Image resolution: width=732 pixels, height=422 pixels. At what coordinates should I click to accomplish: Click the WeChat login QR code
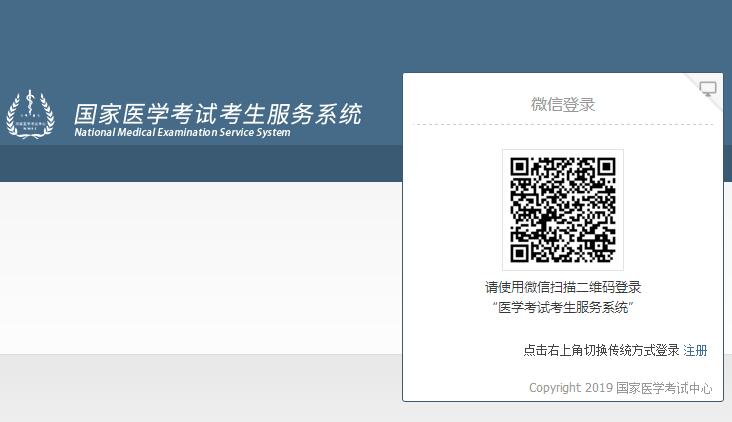[x=562, y=209]
